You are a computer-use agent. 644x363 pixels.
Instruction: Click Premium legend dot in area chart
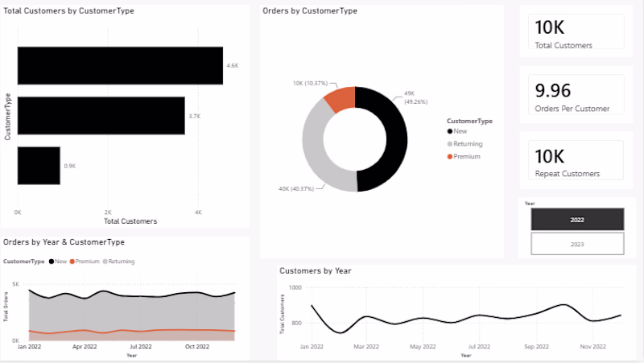[x=72, y=262]
